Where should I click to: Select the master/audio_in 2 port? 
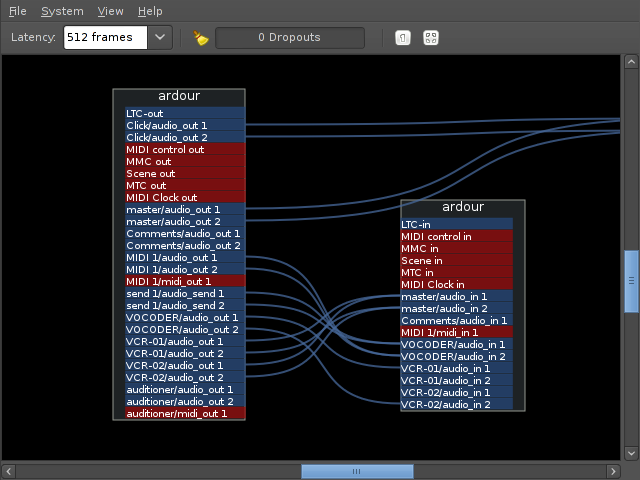[457, 309]
